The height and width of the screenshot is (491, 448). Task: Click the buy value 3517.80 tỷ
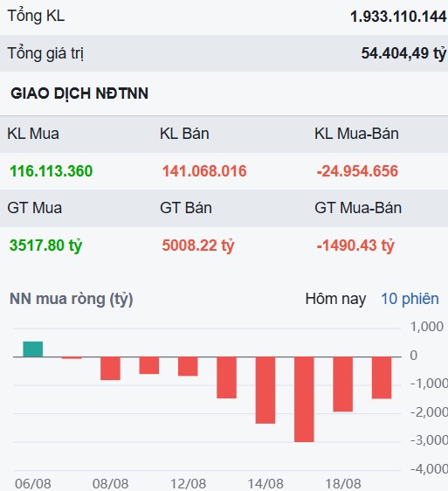(x=45, y=245)
